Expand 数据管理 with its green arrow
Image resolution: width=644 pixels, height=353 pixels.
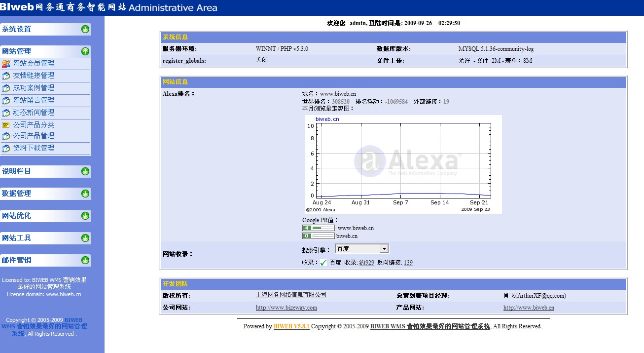coord(85,194)
